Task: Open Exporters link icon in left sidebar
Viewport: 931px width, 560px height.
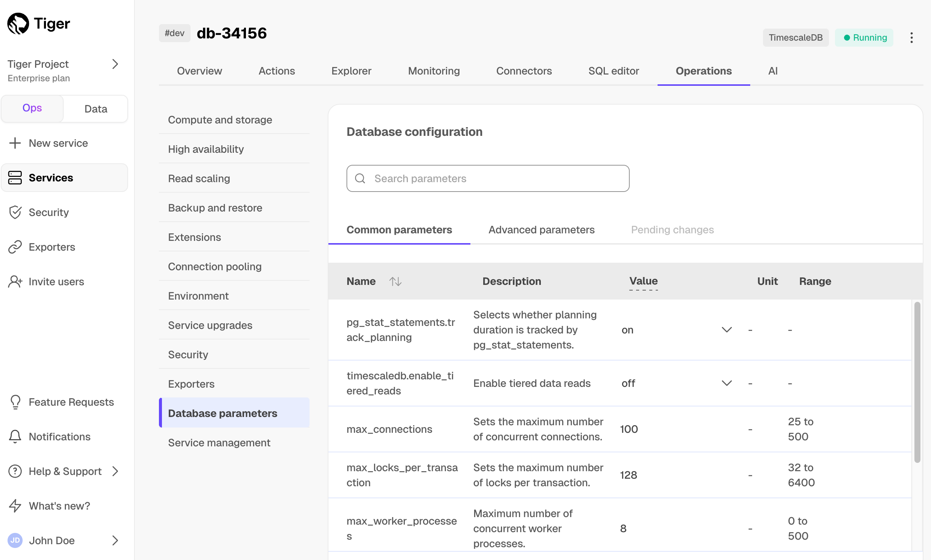Action: (x=15, y=247)
